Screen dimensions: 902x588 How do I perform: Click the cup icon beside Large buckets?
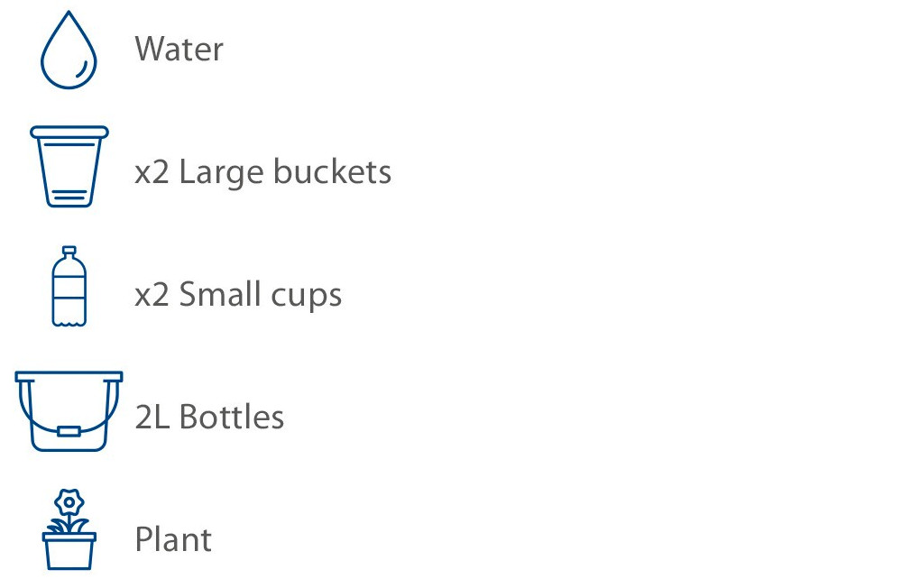tap(69, 166)
